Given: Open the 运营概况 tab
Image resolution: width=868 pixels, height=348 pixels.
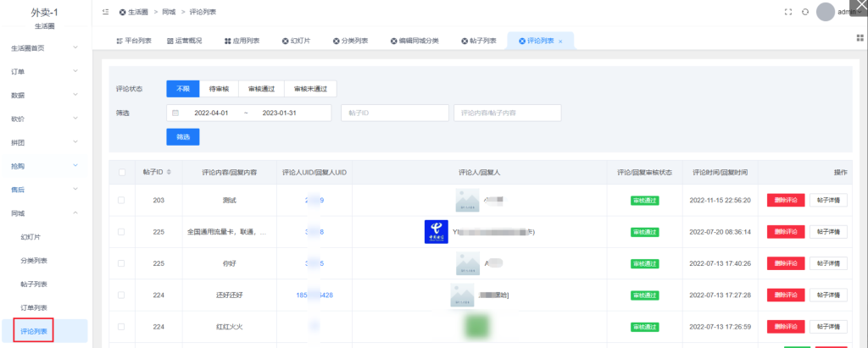Looking at the screenshot, I should point(184,41).
